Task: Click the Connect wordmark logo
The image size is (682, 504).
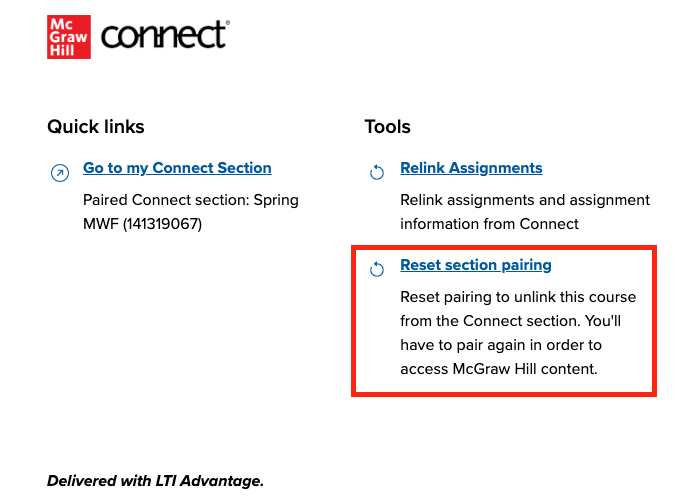Action: (x=162, y=37)
